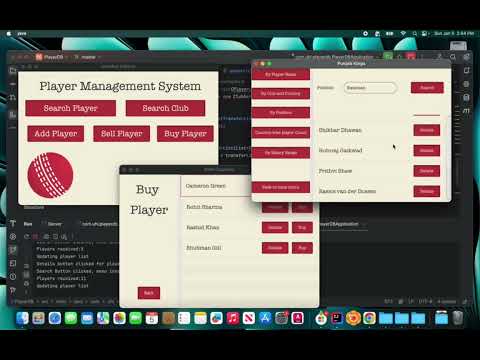Select By Position search option

pyautogui.click(x=281, y=113)
